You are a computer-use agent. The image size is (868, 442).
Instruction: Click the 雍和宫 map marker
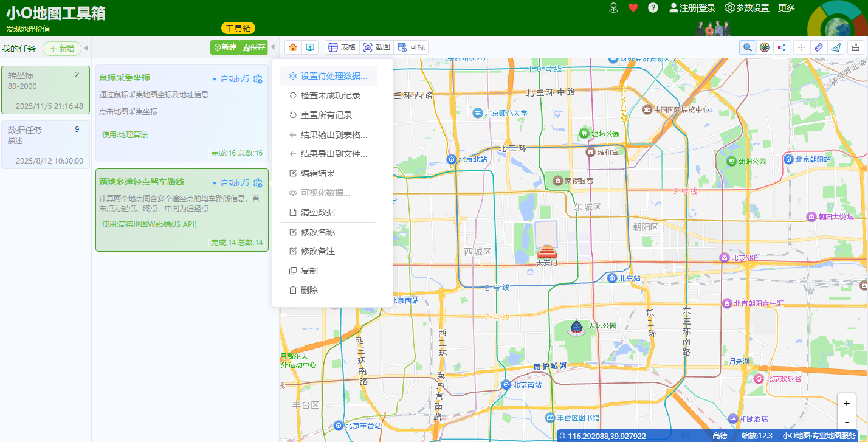[x=590, y=152]
